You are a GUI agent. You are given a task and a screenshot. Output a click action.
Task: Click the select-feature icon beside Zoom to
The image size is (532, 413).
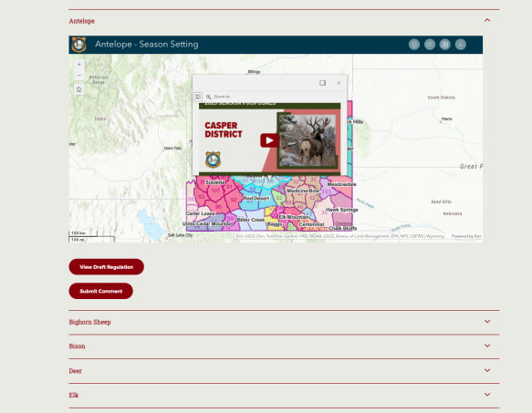coord(198,97)
